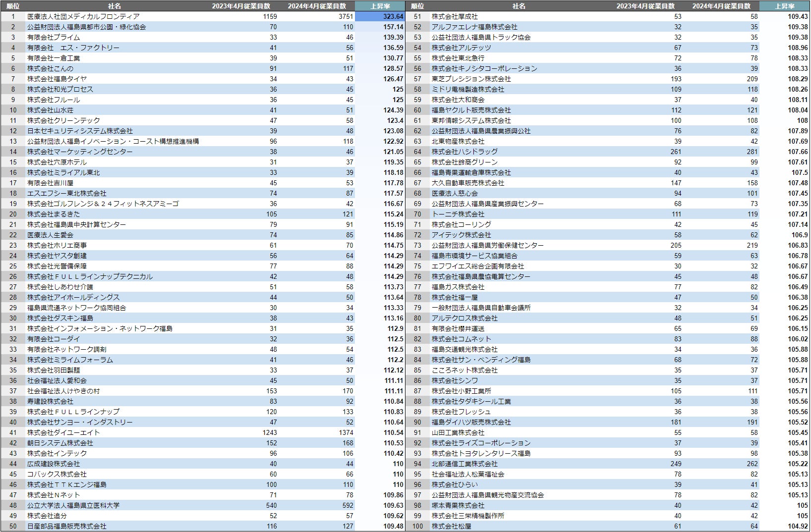This screenshot has width=811, height=532.
Task: Select the 157.14 growth rate value
Action: pyautogui.click(x=393, y=27)
